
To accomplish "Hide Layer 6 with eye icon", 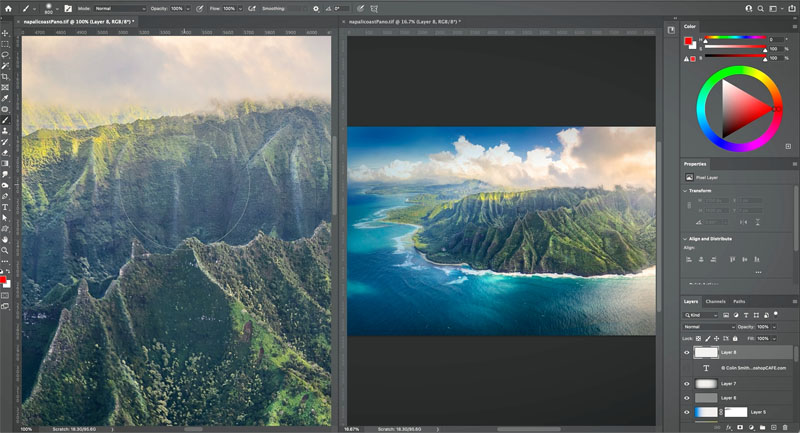I will [687, 398].
